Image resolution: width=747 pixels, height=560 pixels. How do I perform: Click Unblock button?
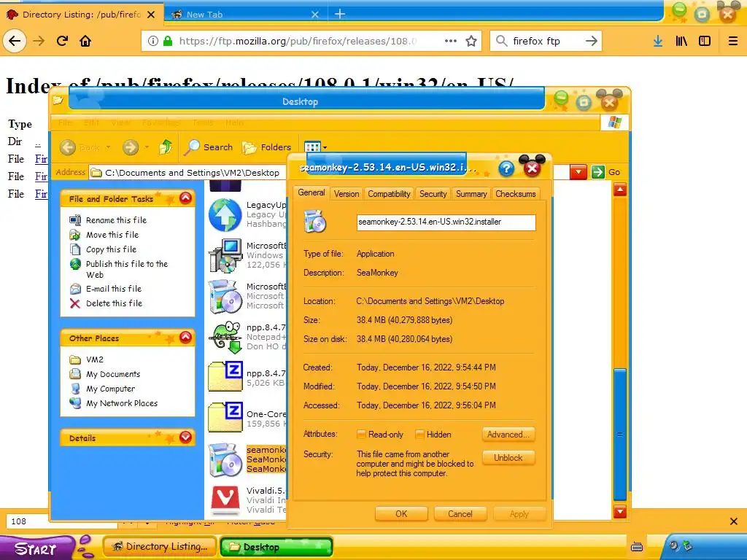(x=508, y=458)
